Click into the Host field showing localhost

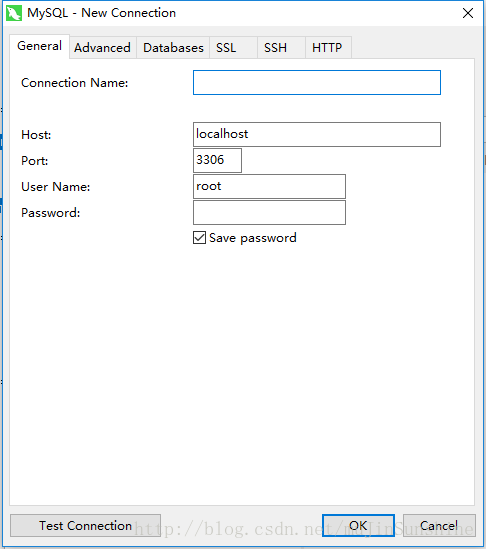[317, 134]
